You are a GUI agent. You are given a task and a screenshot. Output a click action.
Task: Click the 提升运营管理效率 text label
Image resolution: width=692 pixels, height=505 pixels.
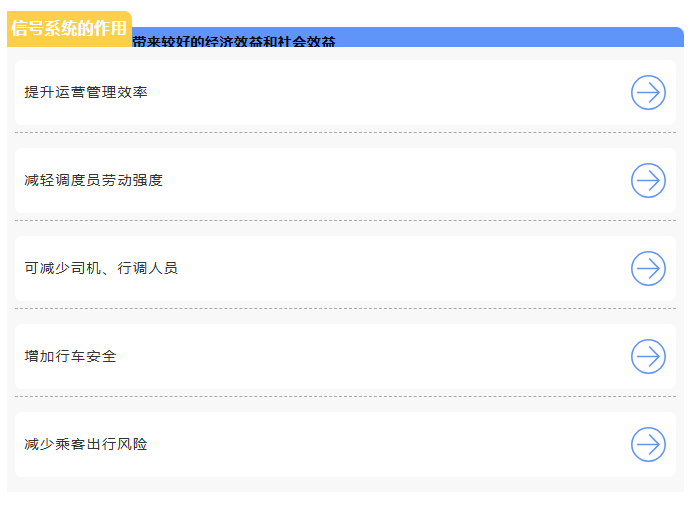86,92
